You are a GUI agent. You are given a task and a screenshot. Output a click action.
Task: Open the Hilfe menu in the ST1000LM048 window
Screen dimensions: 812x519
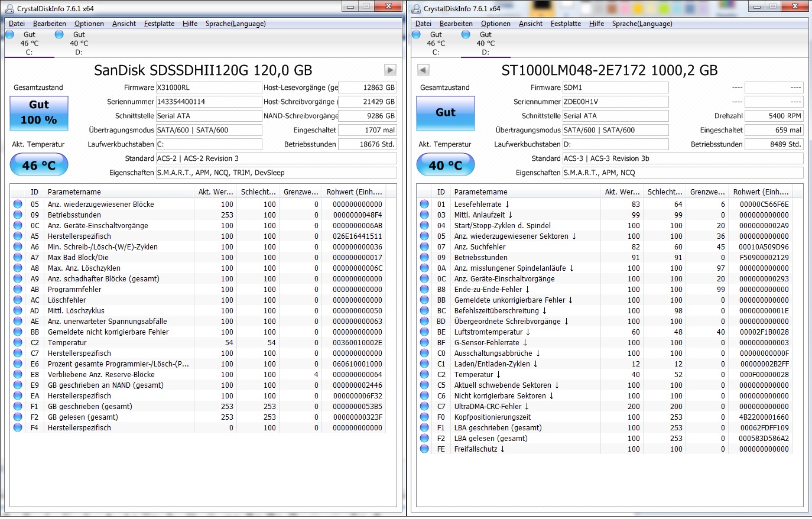[596, 24]
